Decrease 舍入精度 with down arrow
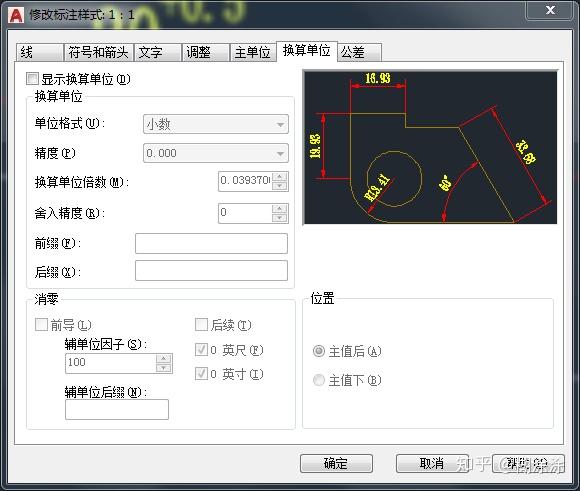This screenshot has width=580, height=491. tap(280, 218)
